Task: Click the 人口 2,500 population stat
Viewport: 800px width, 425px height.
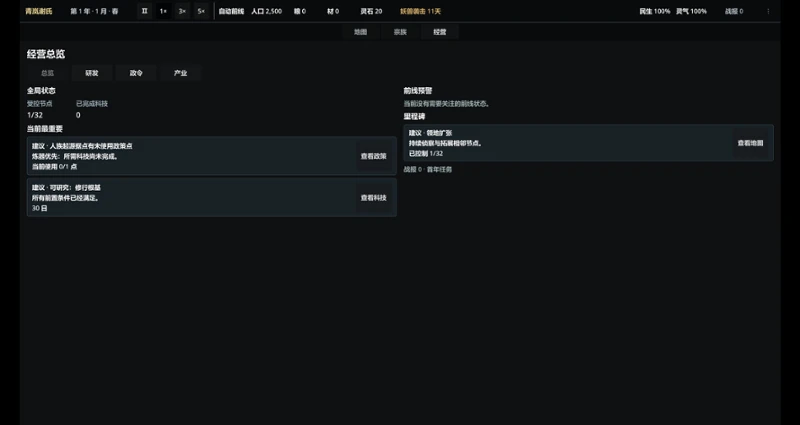Action: click(x=266, y=11)
